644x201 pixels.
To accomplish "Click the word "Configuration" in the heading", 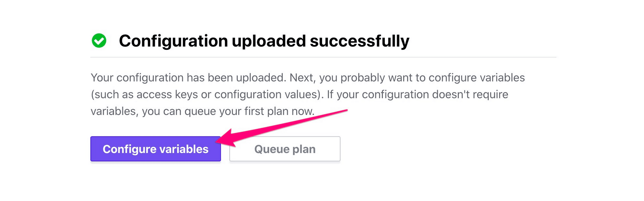I will click(173, 41).
